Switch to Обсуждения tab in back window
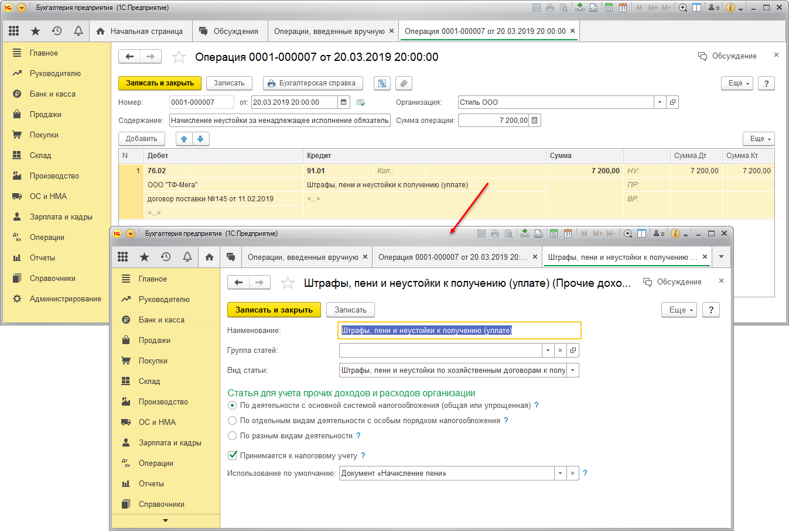Screen dimensions: 789x532 click(x=229, y=31)
